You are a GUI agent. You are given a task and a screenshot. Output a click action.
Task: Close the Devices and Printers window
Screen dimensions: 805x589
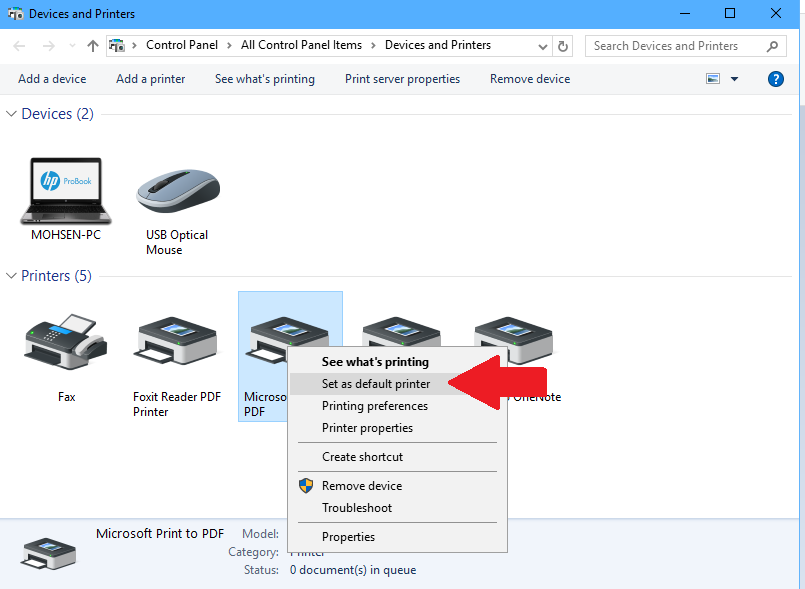[776, 14]
